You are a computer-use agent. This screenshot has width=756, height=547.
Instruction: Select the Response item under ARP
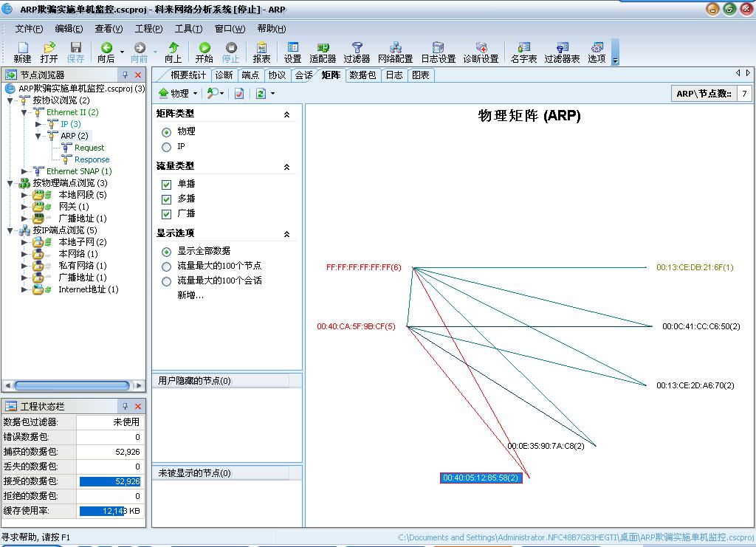click(92, 159)
